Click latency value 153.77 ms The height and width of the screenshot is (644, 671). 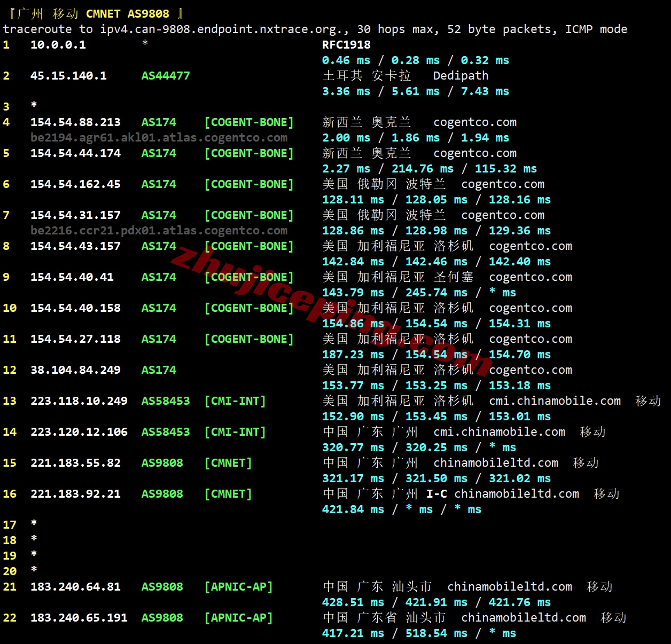click(353, 386)
